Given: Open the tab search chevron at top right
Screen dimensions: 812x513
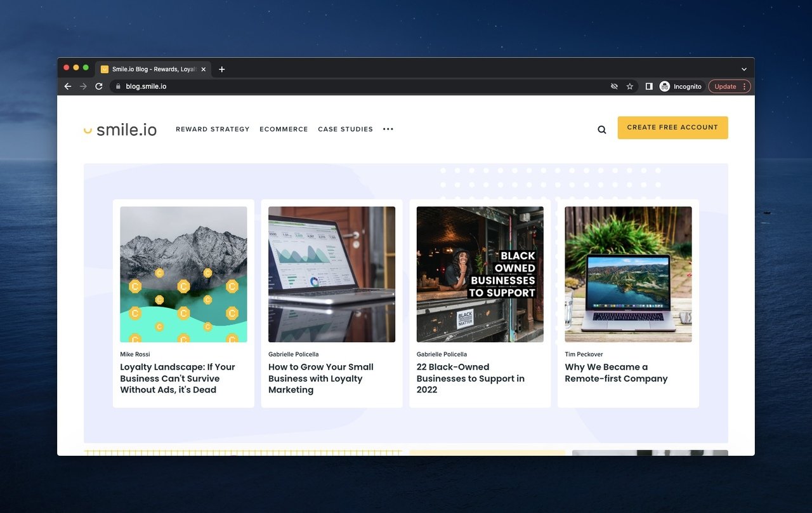Looking at the screenshot, I should pos(744,69).
